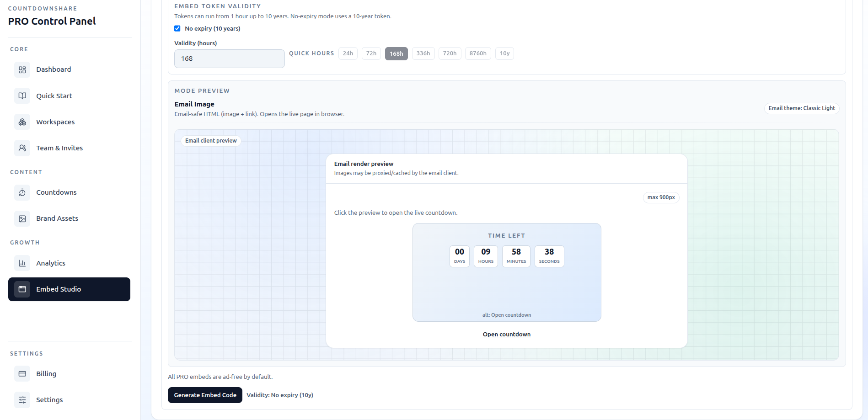The width and height of the screenshot is (868, 420).
Task: Select the Dashboard icon in the sidebar
Action: coord(21,69)
